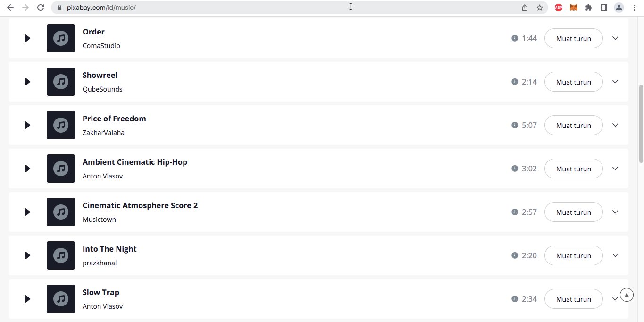Open Price of Freedom music thumbnail

tap(61, 125)
